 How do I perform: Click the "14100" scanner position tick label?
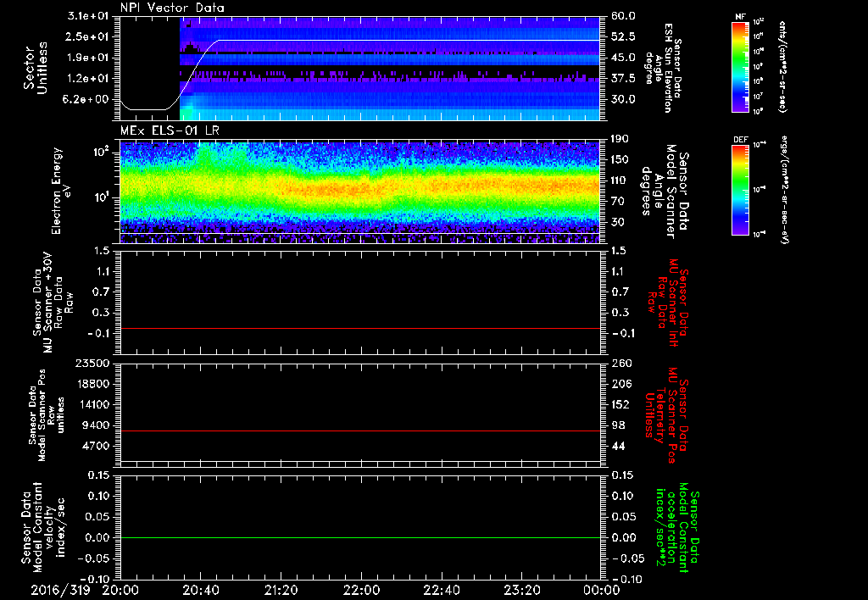pyautogui.click(x=93, y=404)
